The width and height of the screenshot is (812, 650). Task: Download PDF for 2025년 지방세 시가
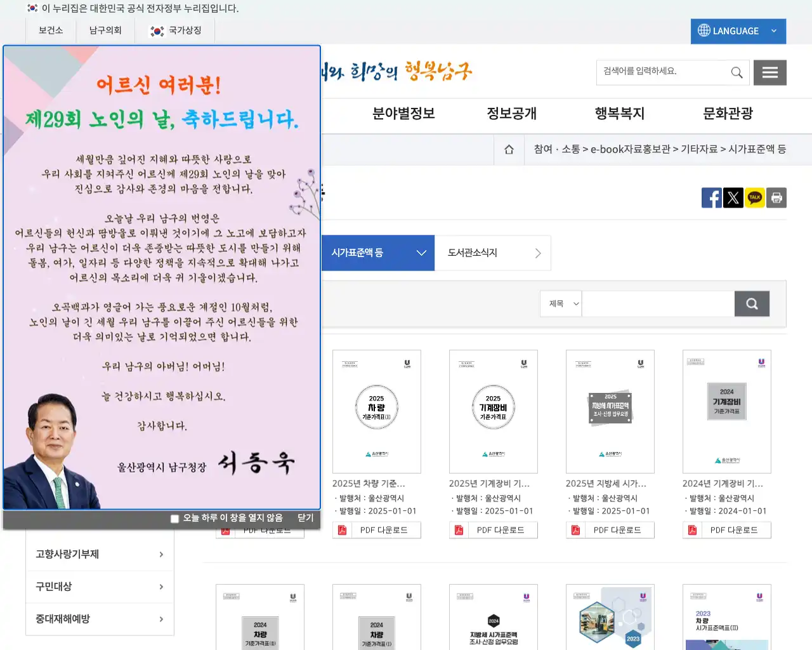[x=610, y=530]
